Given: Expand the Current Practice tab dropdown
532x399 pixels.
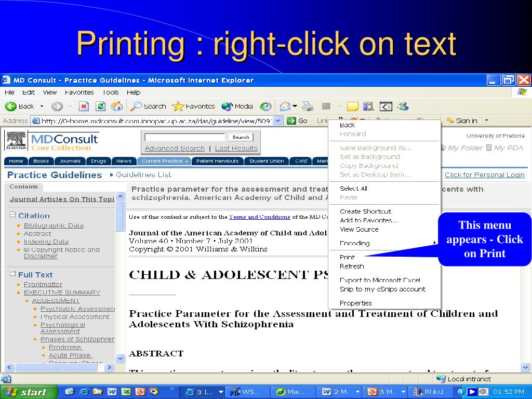Looking at the screenshot, I should click(187, 162).
